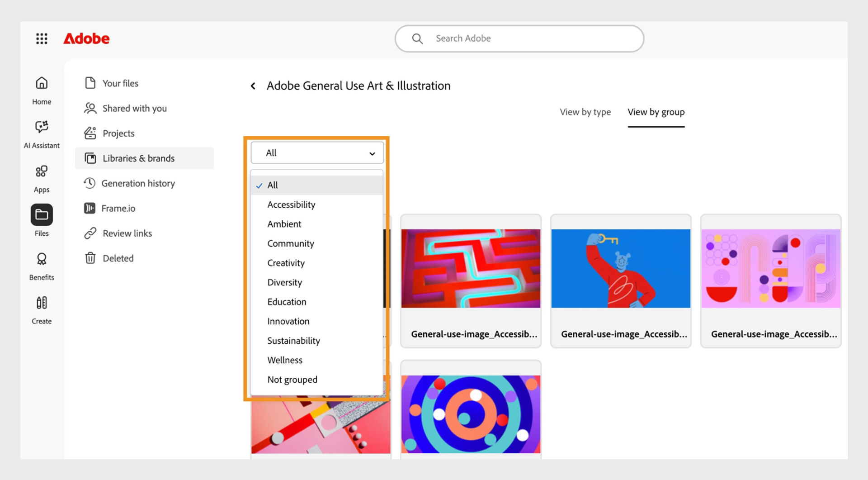Image resolution: width=868 pixels, height=480 pixels.
Task: Click file name under pink shapes image
Action: pyautogui.click(x=774, y=334)
